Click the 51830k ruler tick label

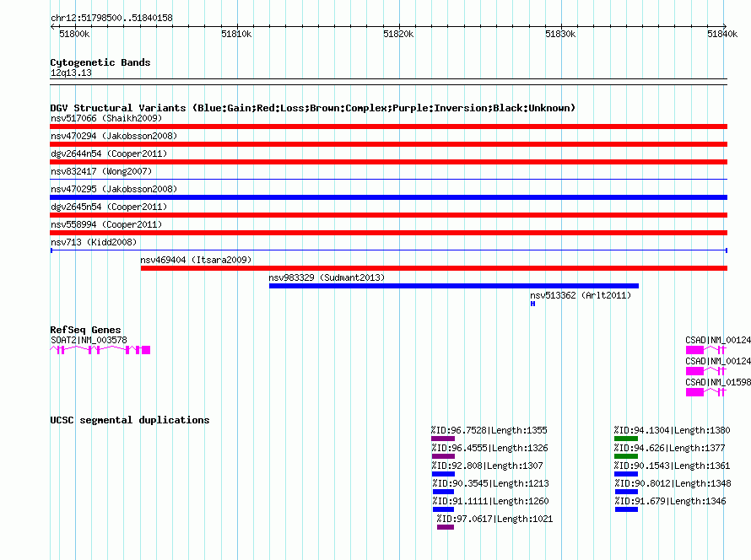[560, 34]
